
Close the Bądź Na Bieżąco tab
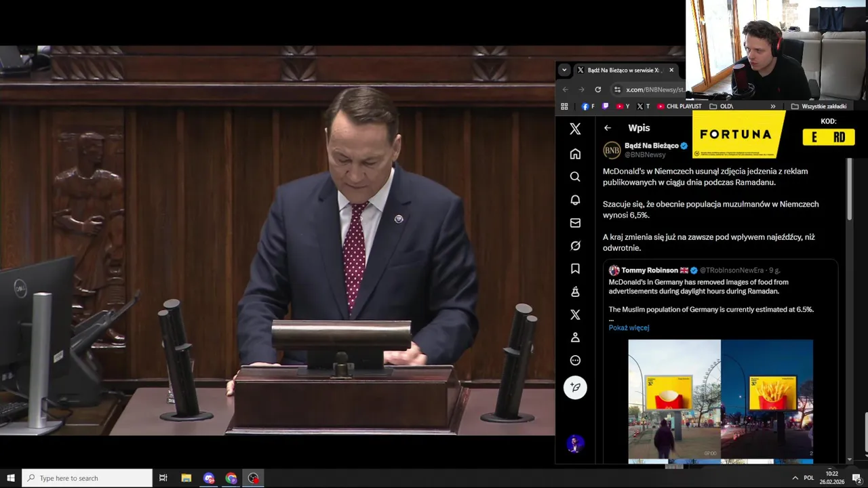click(x=671, y=70)
